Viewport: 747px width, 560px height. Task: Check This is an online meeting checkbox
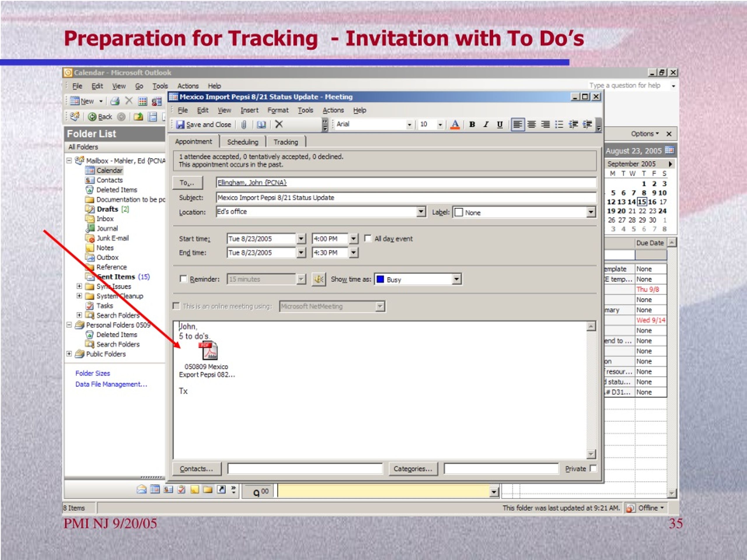click(176, 306)
